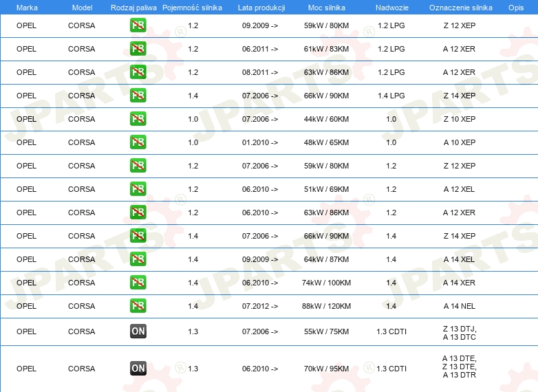Click the Oznaczenie silnika header
Screen dimensions: 538x392
click(461, 8)
